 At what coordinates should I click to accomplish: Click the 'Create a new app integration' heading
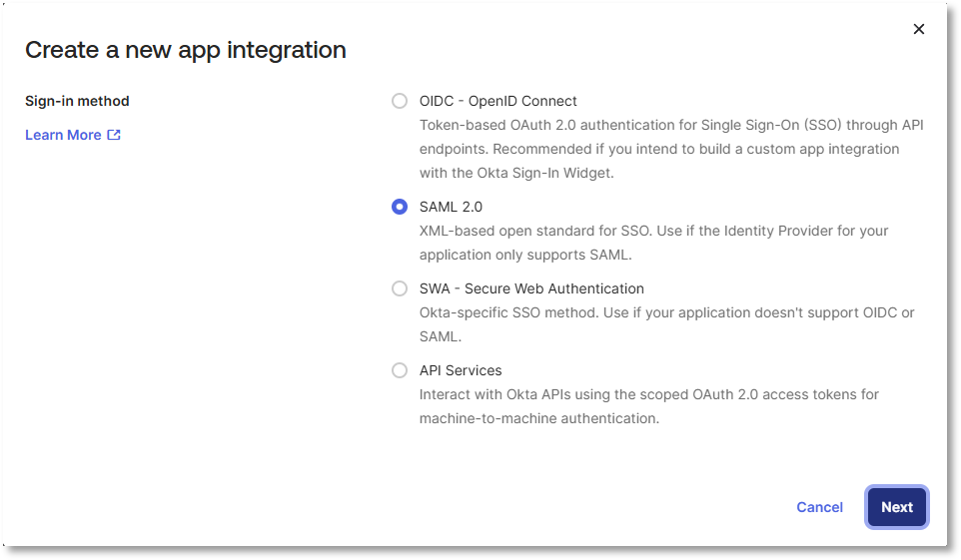[x=186, y=49]
